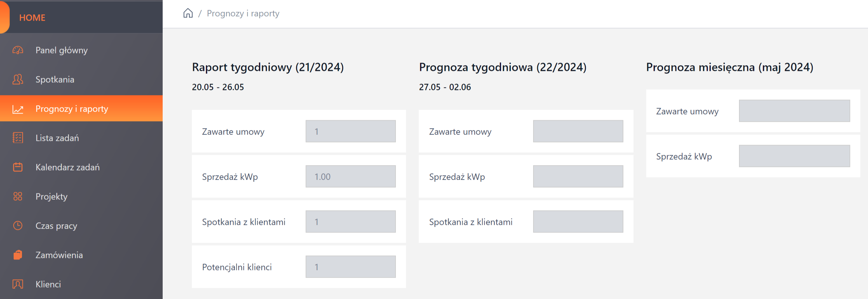Click weekly forecast Zawarte umowy field
868x299 pixels.
[x=578, y=131]
